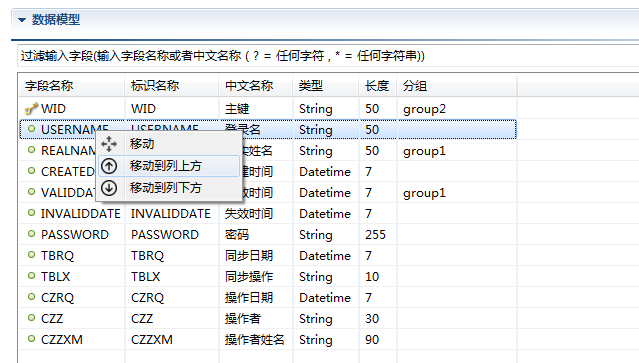Click the 失效时间 cell

pyautogui.click(x=256, y=213)
